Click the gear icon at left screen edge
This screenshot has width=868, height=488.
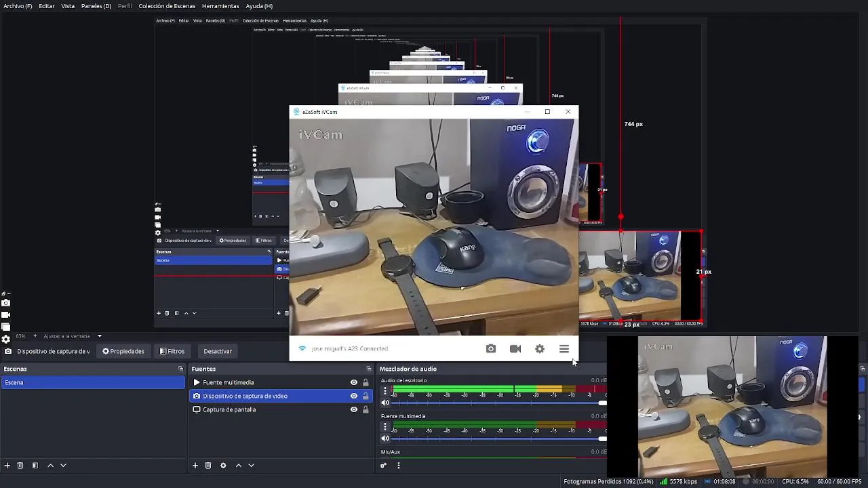click(6, 339)
